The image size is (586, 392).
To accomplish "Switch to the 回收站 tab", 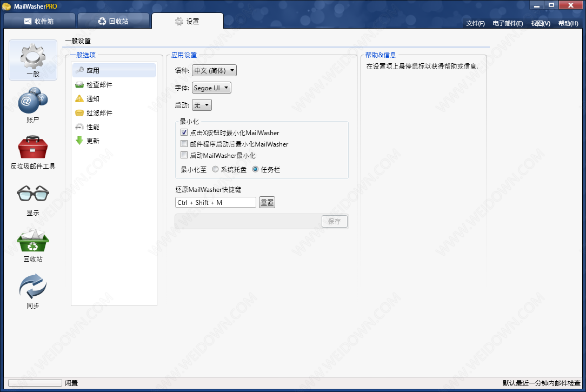I will tap(114, 21).
